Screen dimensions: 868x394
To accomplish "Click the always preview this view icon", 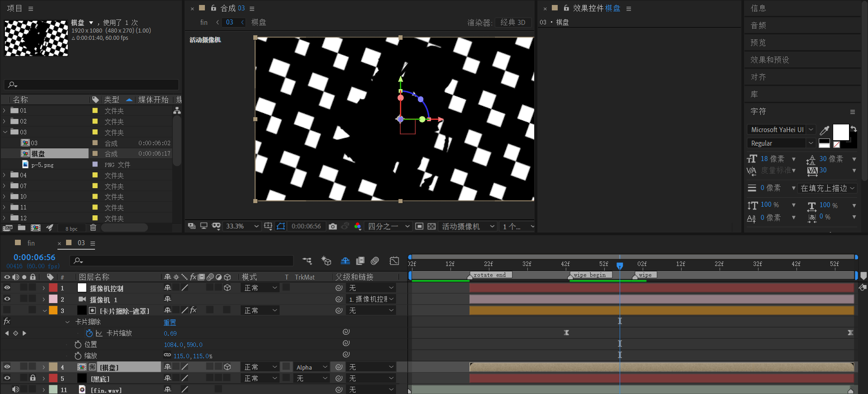I will tap(192, 226).
